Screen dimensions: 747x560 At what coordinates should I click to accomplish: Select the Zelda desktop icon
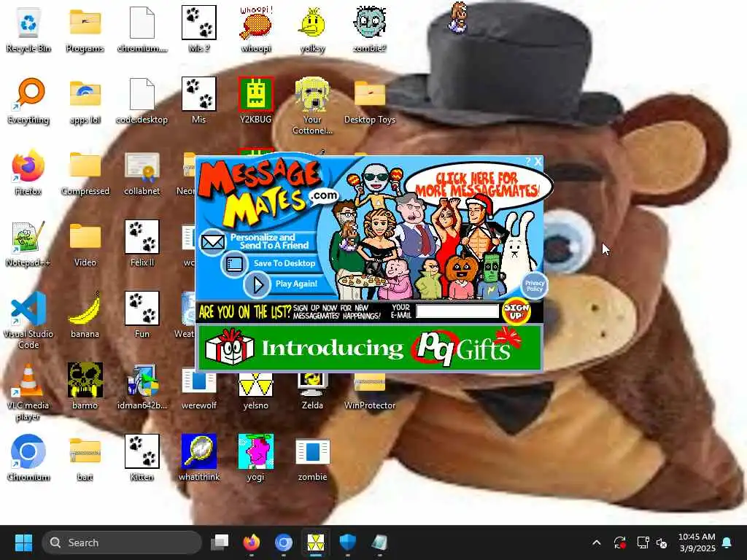click(x=312, y=392)
